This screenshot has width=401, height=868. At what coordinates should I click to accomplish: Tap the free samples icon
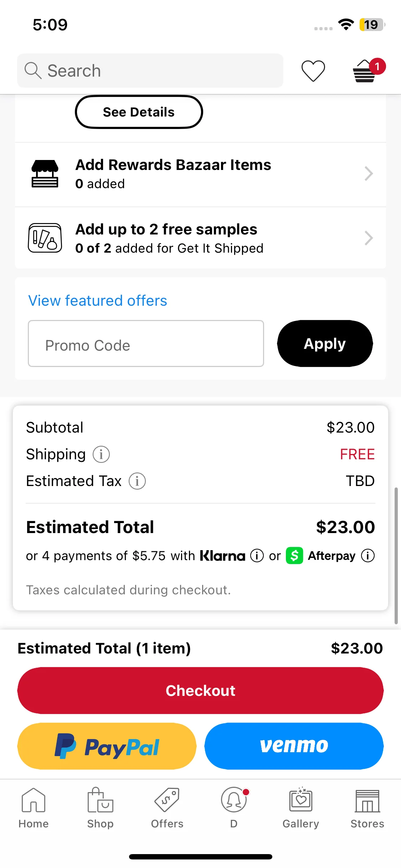point(45,238)
